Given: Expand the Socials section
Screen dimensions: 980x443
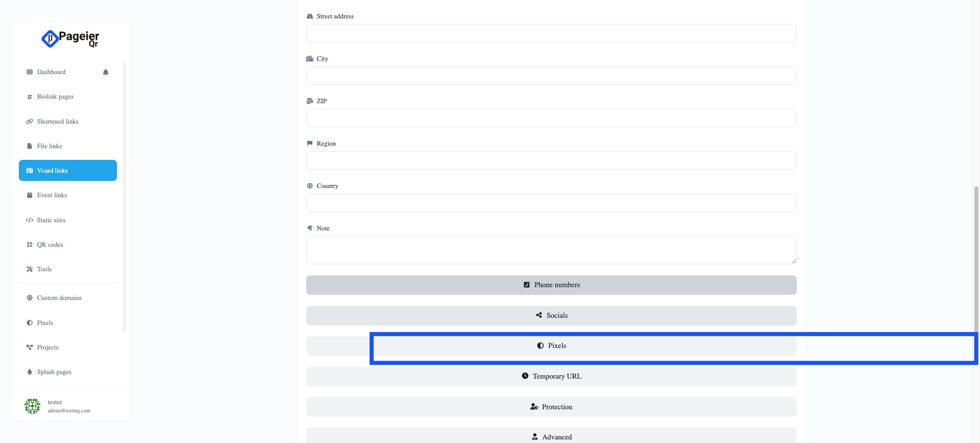Looking at the screenshot, I should click(x=551, y=316).
